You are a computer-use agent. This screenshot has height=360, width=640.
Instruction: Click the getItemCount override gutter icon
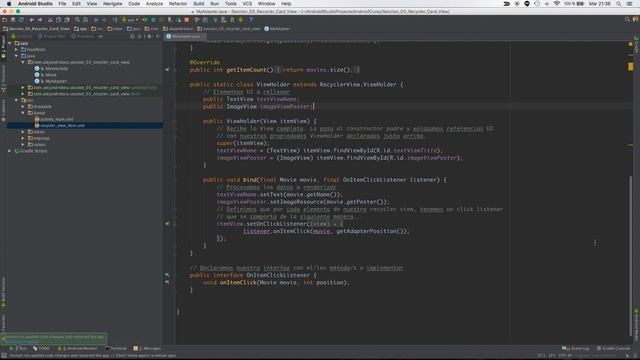pyautogui.click(x=167, y=70)
